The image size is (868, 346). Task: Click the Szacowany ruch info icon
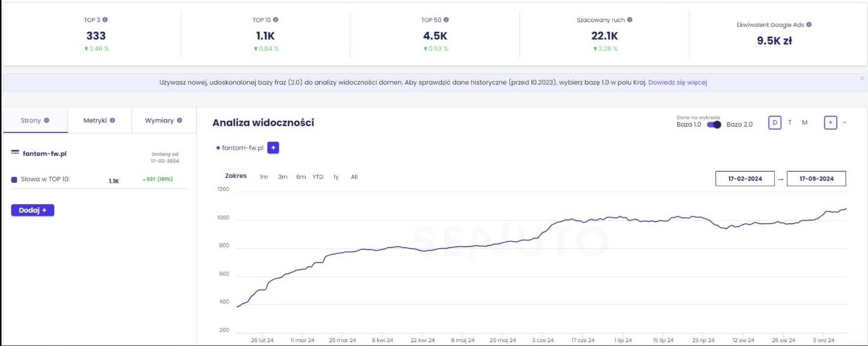click(x=629, y=20)
